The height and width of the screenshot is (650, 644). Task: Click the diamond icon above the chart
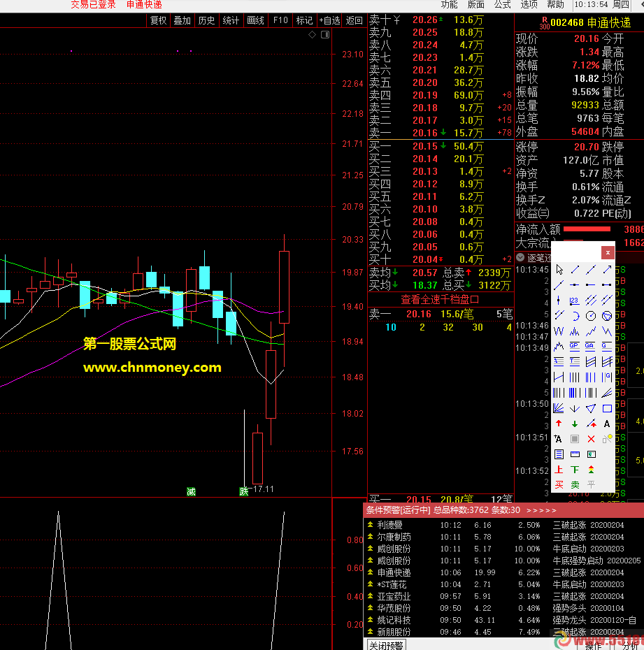(x=313, y=35)
